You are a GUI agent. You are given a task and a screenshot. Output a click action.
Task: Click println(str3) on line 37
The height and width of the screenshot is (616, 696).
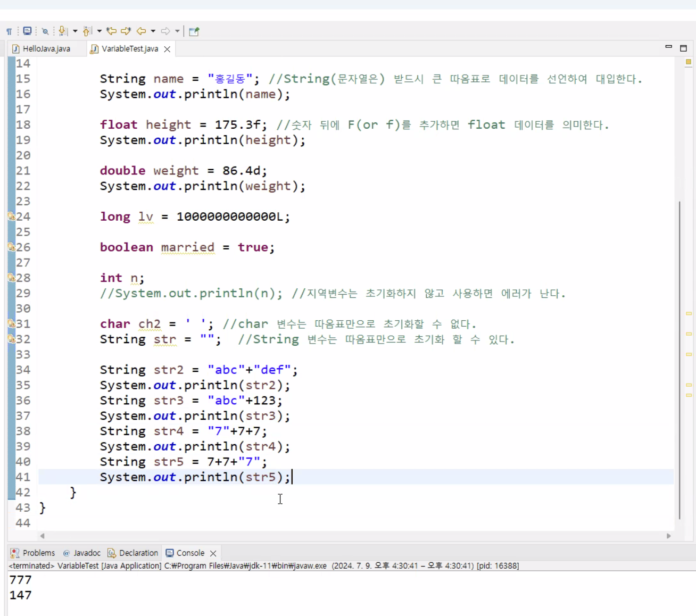point(237,415)
